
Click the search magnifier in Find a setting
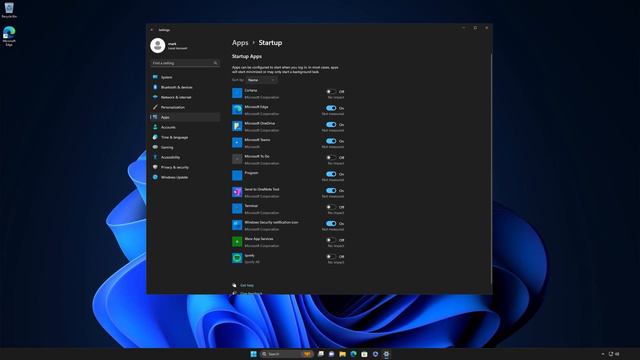tap(216, 63)
